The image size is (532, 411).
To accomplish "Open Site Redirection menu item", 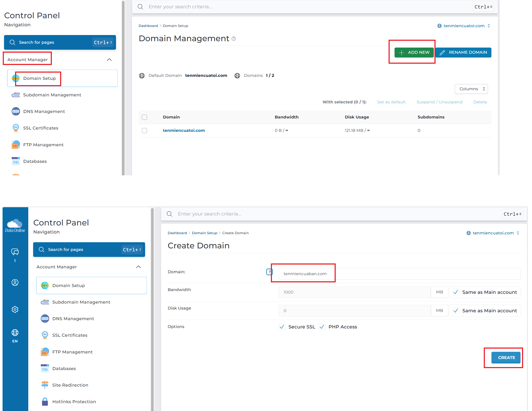I will point(70,385).
